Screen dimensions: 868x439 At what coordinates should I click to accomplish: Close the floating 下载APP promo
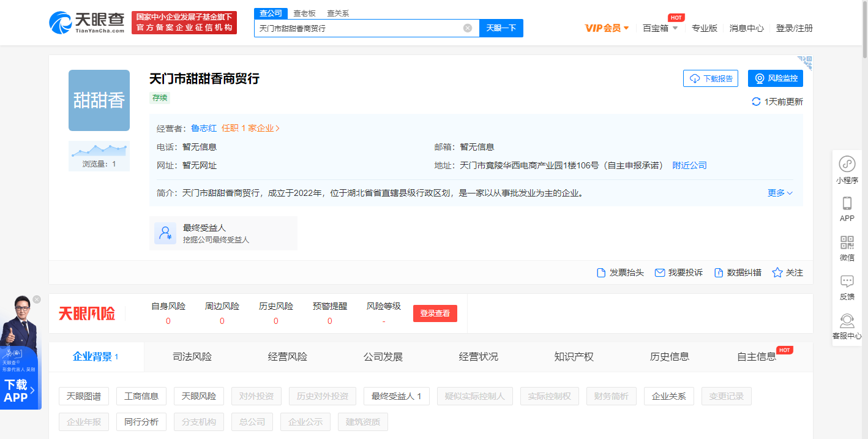(37, 299)
